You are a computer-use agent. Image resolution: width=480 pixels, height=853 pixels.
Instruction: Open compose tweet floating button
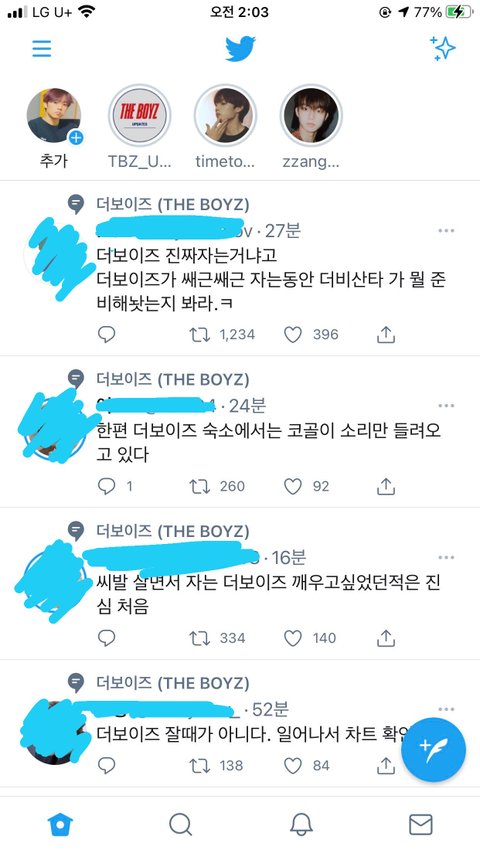tap(433, 750)
